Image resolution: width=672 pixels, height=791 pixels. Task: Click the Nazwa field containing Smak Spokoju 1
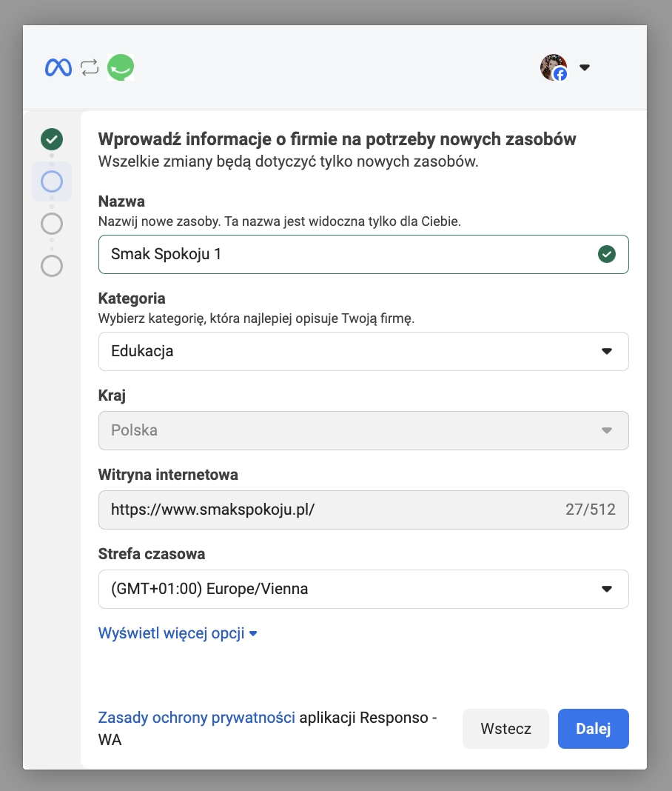(x=348, y=255)
